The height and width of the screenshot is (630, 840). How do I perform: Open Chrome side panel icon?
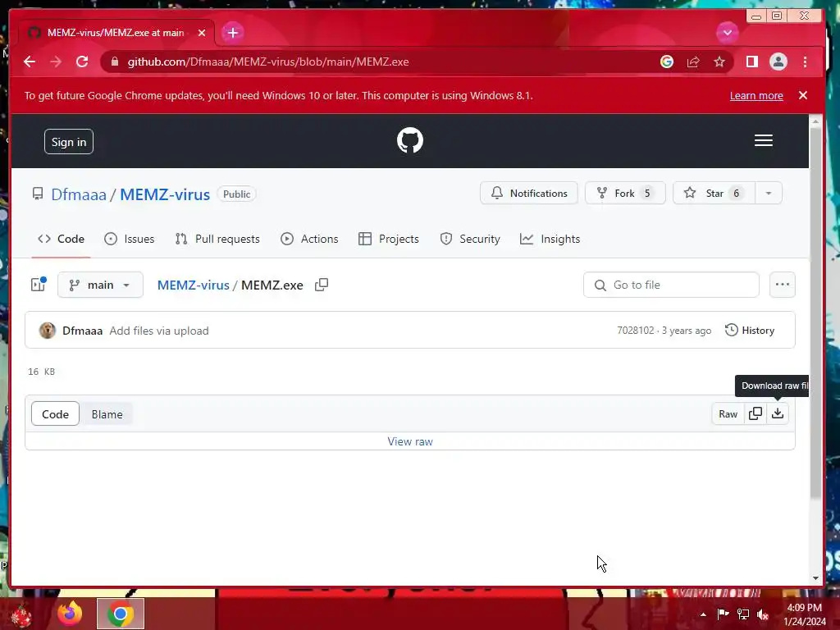pyautogui.click(x=752, y=62)
